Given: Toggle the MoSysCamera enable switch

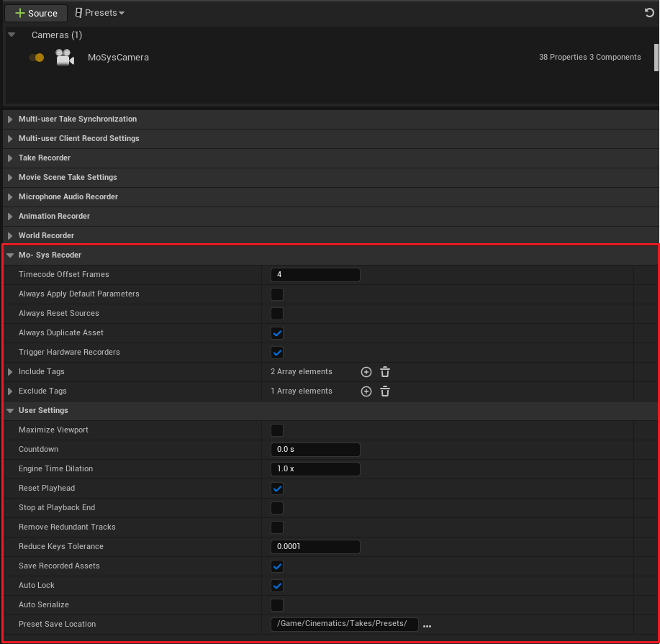Looking at the screenshot, I should point(37,58).
